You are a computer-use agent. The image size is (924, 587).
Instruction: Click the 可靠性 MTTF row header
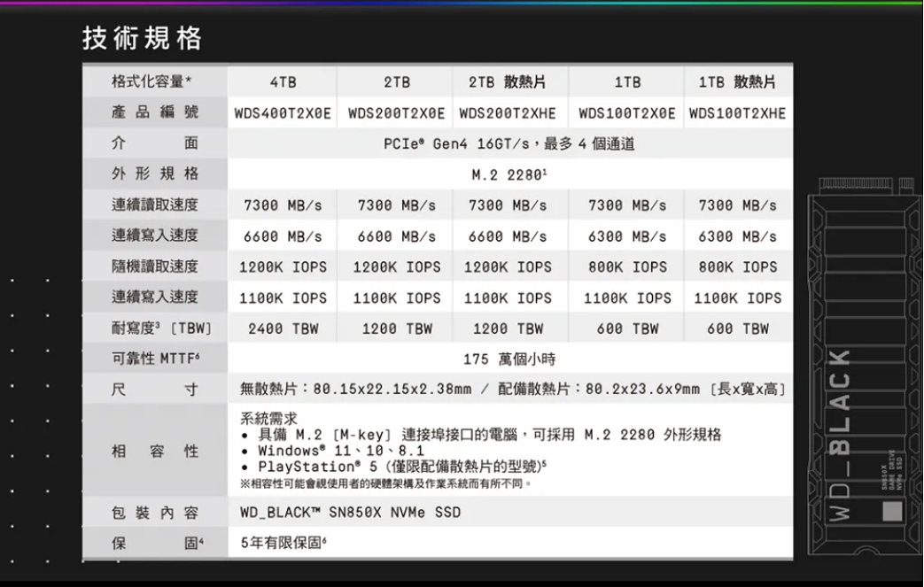click(x=154, y=358)
